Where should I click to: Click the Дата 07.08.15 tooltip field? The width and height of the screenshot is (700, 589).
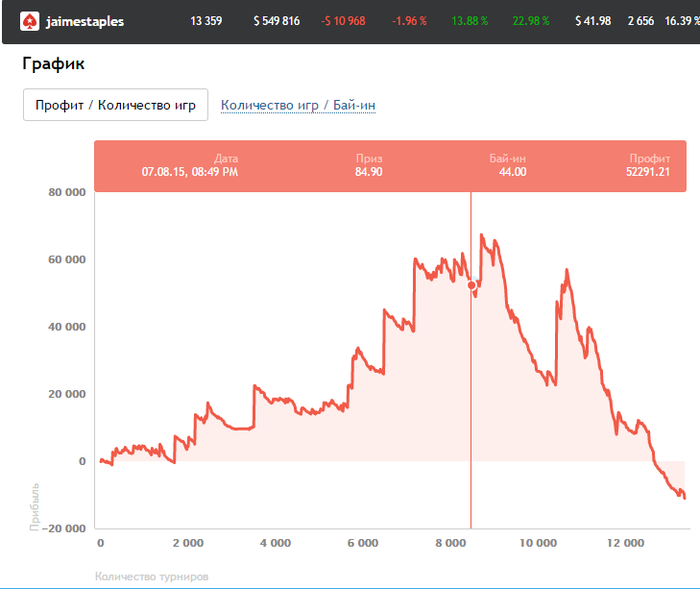click(190, 166)
